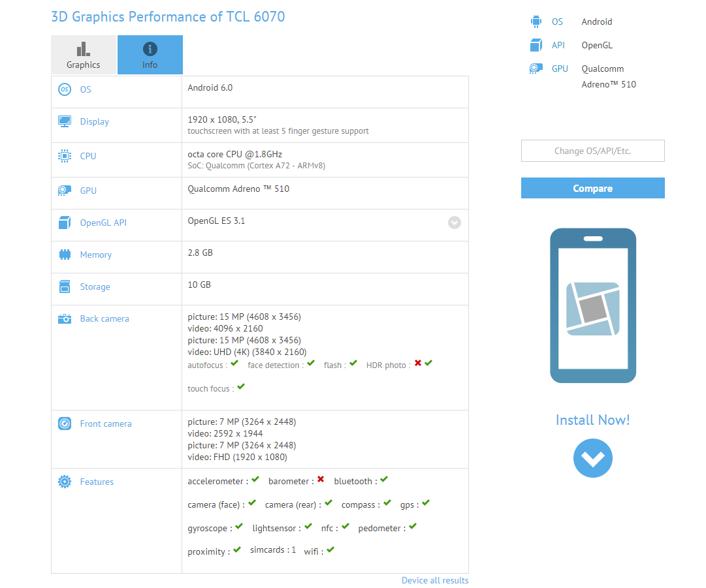Click the 2.8 GB memory value
The height and width of the screenshot is (588, 706).
pos(201,253)
